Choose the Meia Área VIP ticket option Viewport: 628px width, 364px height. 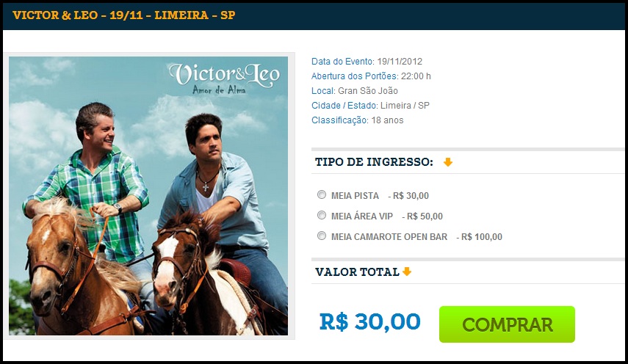click(322, 215)
